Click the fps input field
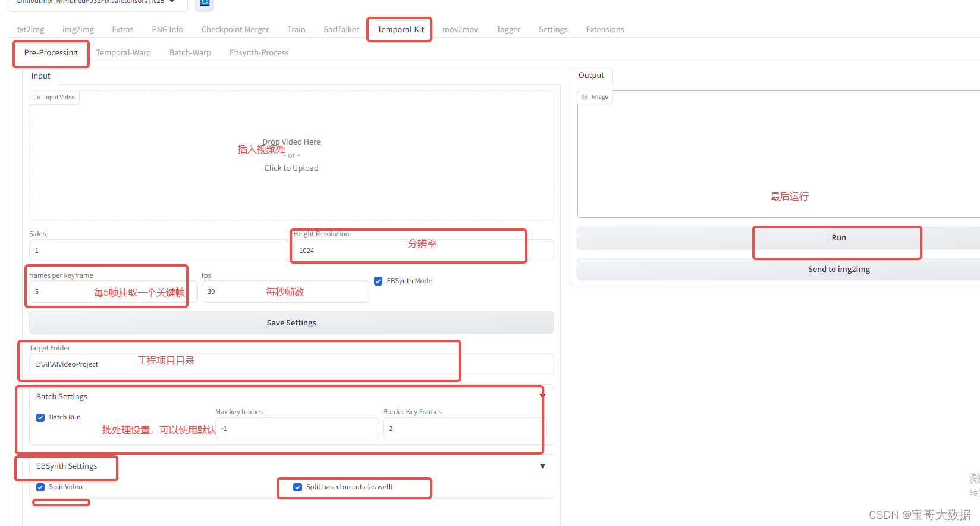 click(285, 292)
